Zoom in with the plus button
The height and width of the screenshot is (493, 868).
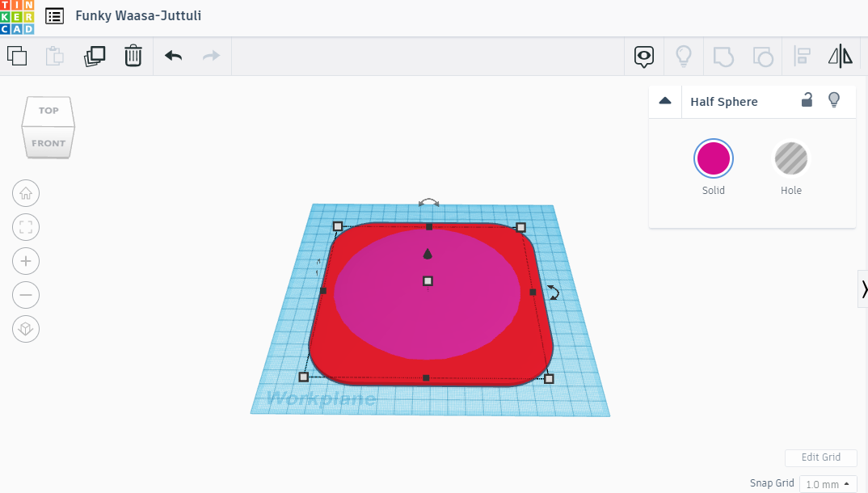coord(26,261)
